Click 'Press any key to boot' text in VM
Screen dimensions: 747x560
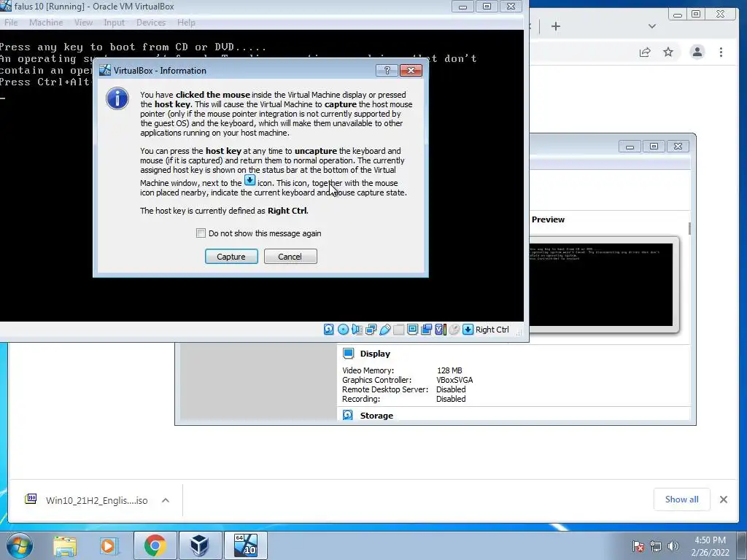click(x=133, y=47)
